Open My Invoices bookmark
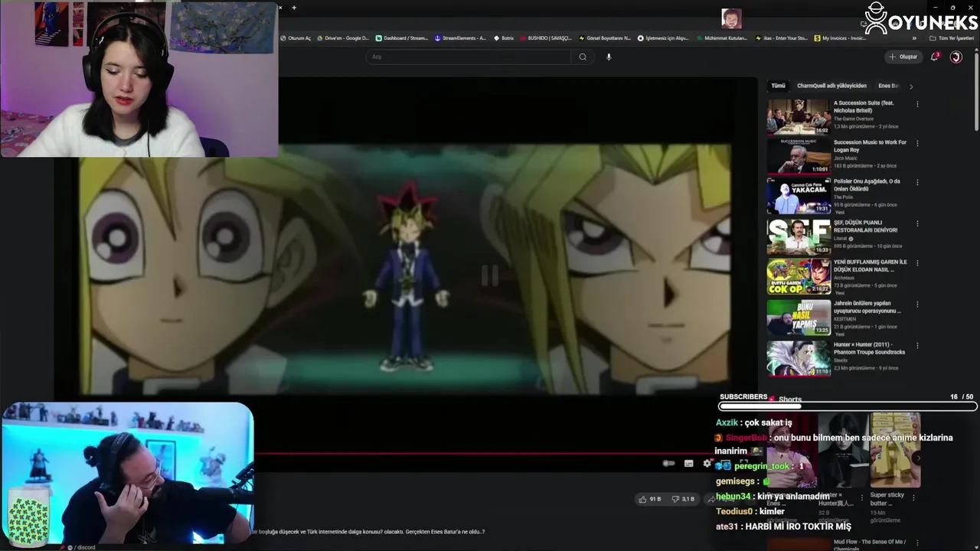This screenshot has width=980, height=551. (840, 37)
